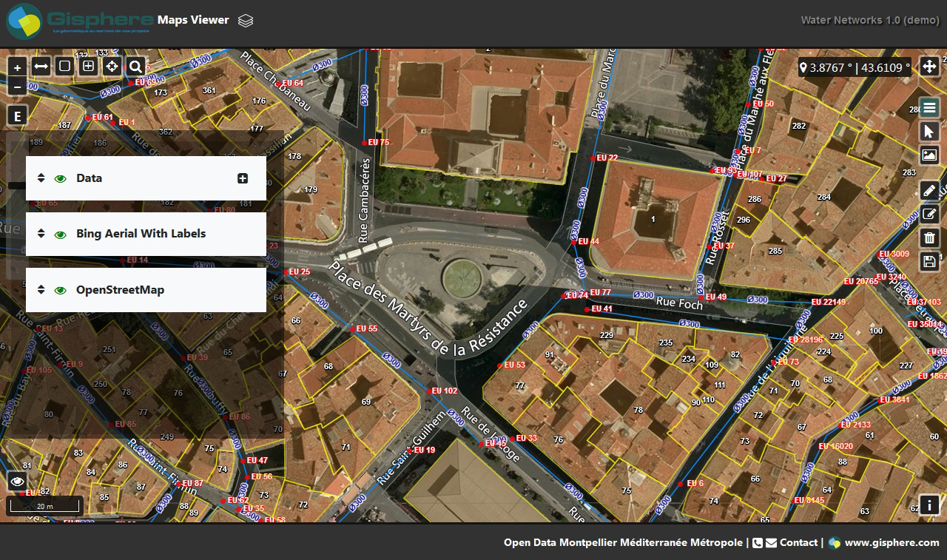Click the info button at bottom right
Image resolution: width=947 pixels, height=560 pixels.
coord(929,505)
